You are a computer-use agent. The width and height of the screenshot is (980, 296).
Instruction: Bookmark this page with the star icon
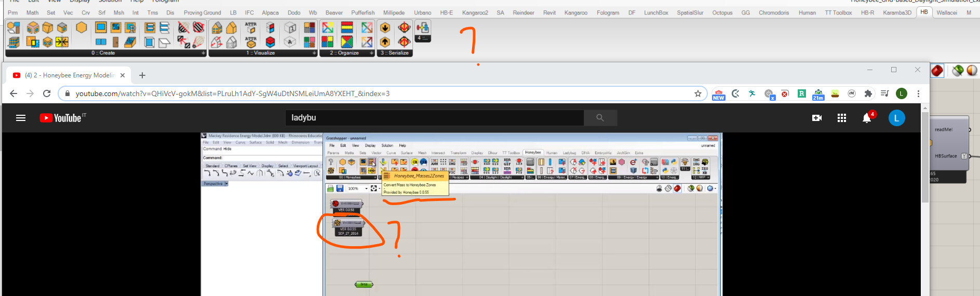(x=698, y=93)
